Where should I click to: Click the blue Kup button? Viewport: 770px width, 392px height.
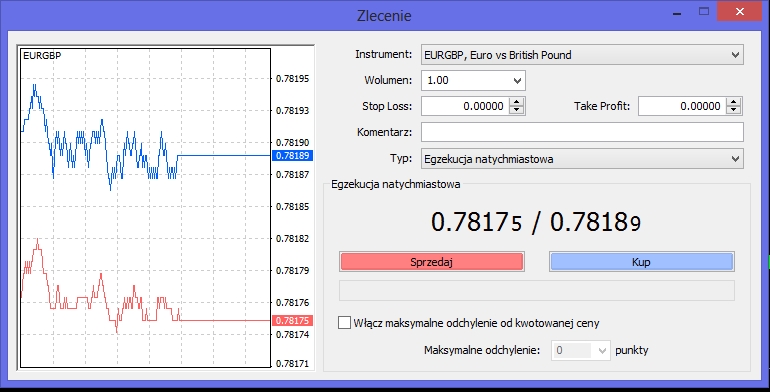tap(641, 262)
